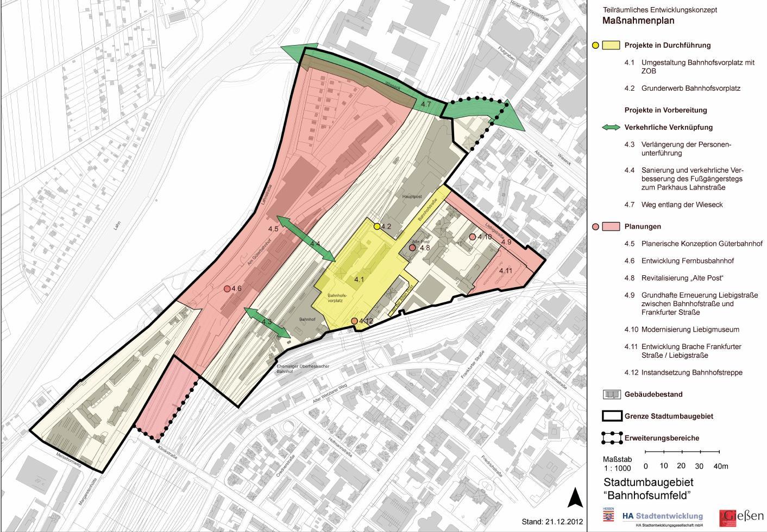Click the Hessen coat of arms logo
This screenshot has width=767, height=532.
coord(609,514)
